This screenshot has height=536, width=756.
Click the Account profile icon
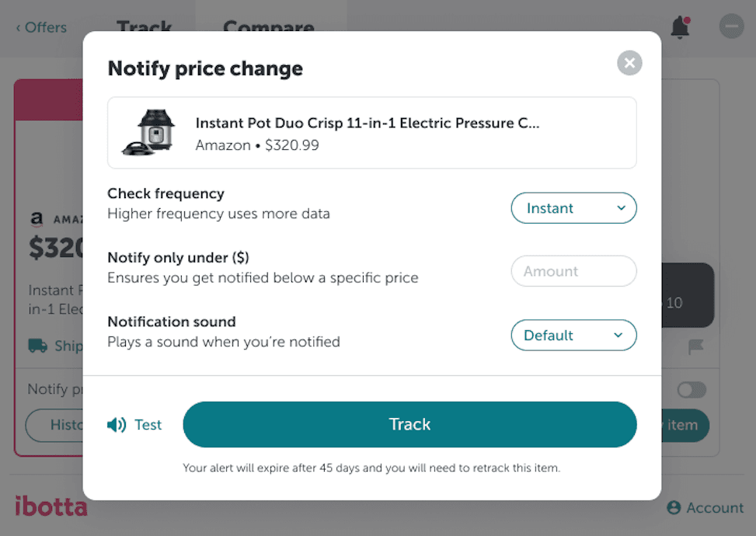pos(674,507)
